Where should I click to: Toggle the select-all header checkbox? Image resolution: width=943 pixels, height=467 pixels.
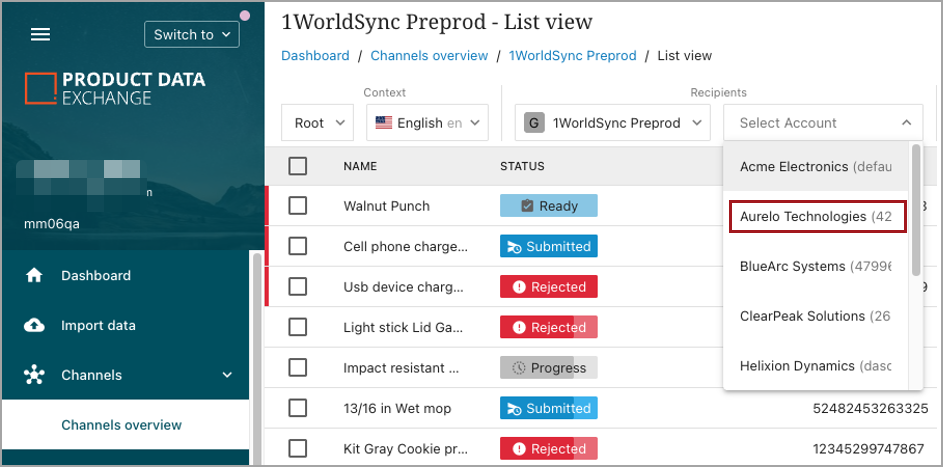tap(298, 166)
